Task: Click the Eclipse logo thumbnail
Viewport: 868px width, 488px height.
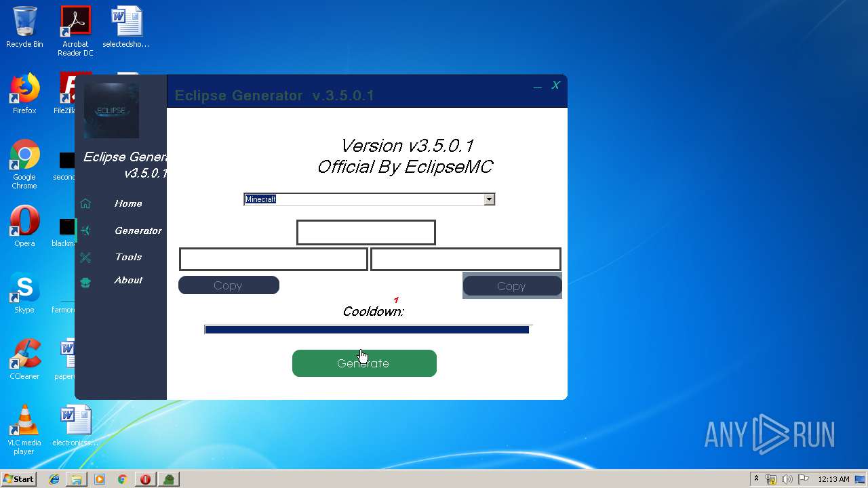Action: click(x=111, y=110)
